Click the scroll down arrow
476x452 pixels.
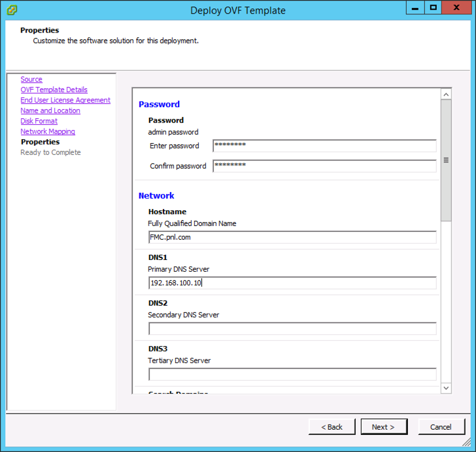click(446, 388)
